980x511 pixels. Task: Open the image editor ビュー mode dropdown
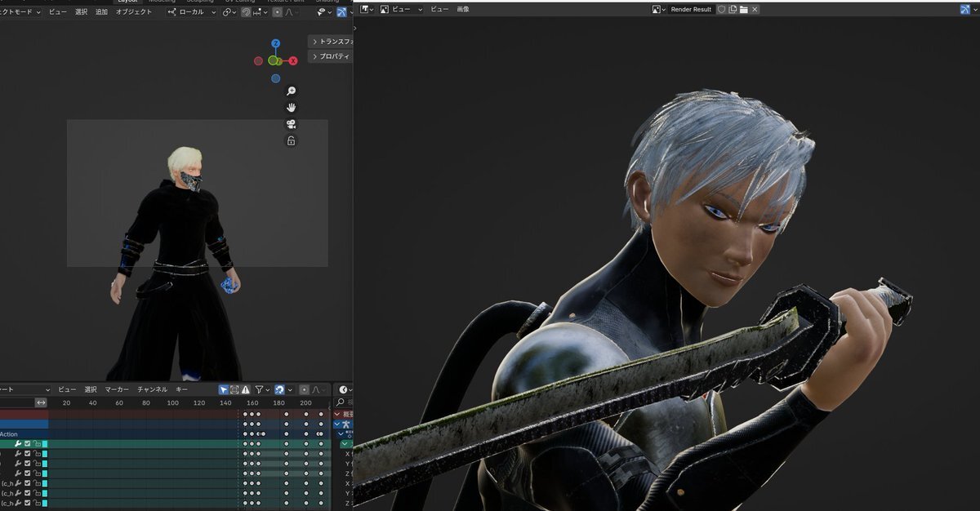click(x=401, y=9)
